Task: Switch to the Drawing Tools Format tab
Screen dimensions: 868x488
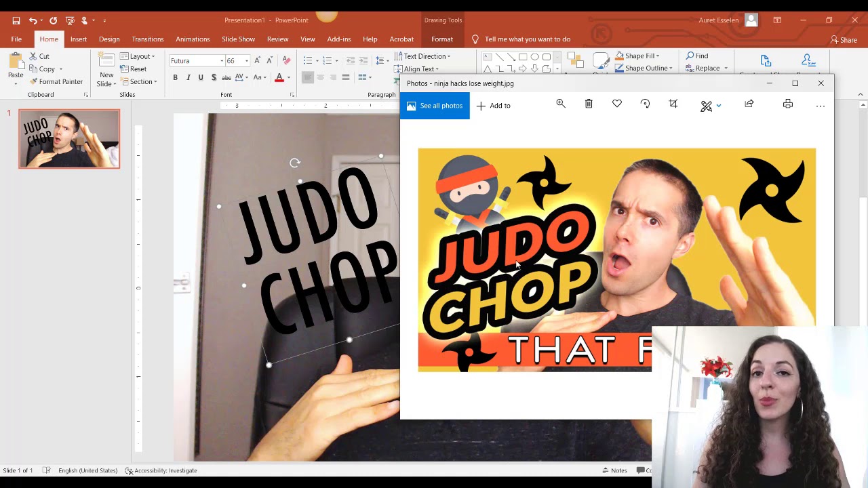Action: (x=442, y=39)
